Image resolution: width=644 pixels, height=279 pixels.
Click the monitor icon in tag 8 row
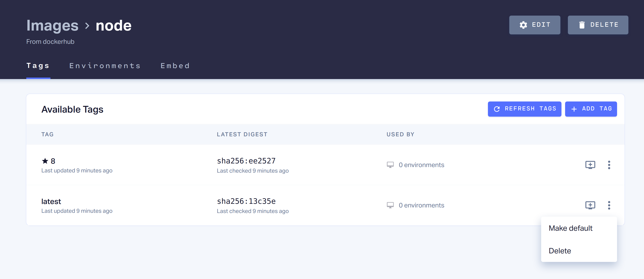tap(390, 165)
